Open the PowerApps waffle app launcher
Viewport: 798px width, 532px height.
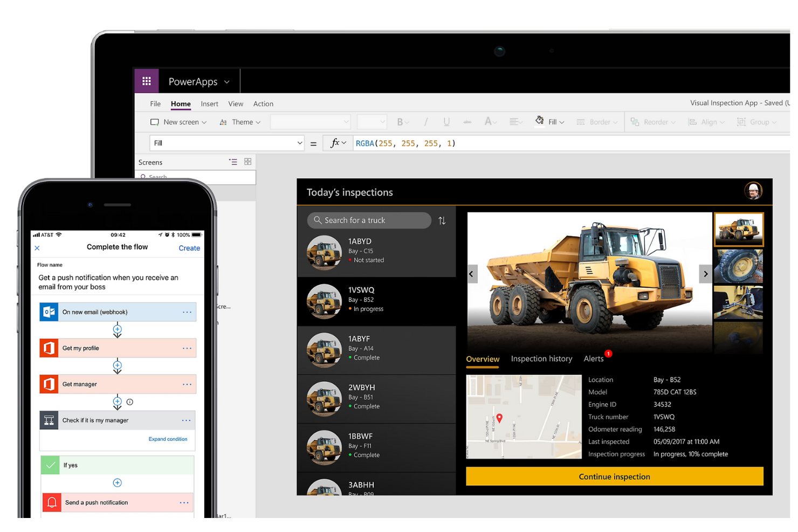[147, 81]
